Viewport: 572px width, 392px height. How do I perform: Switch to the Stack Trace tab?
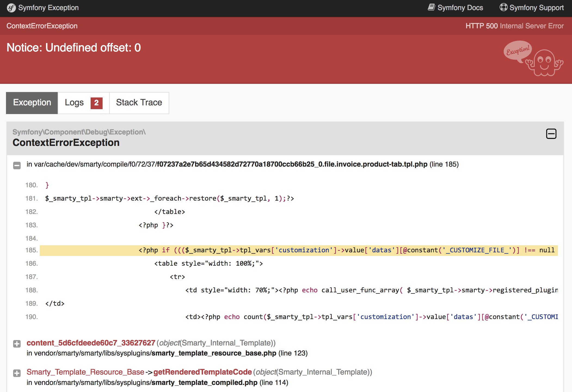(x=139, y=103)
